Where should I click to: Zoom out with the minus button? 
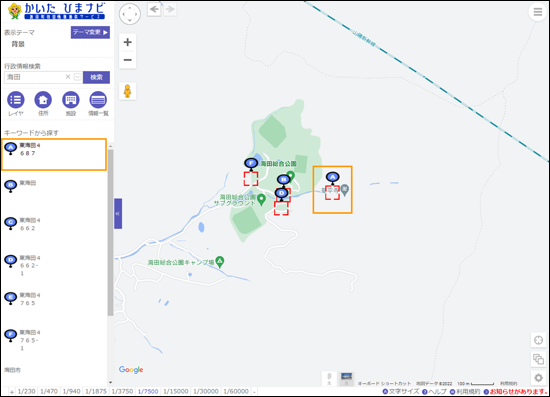[x=128, y=60]
